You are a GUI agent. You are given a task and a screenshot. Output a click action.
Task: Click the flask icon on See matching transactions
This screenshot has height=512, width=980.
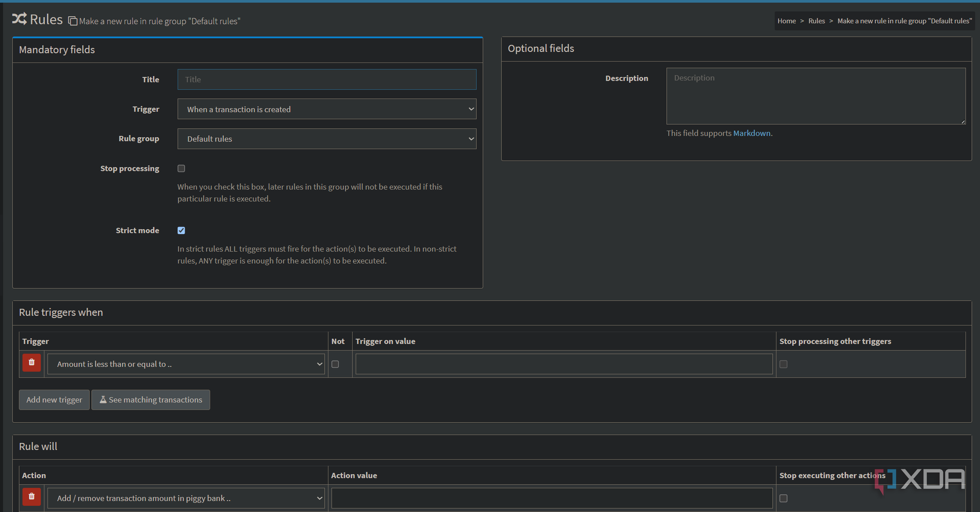tap(103, 399)
